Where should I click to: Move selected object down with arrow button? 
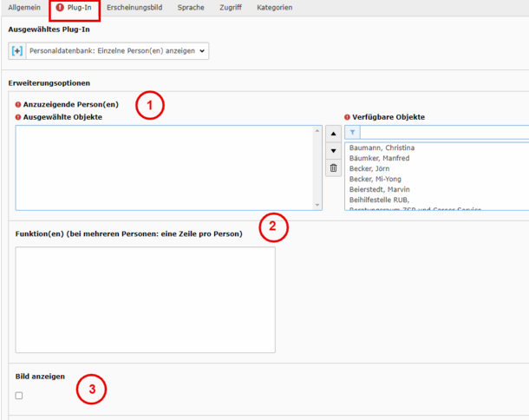pyautogui.click(x=333, y=151)
